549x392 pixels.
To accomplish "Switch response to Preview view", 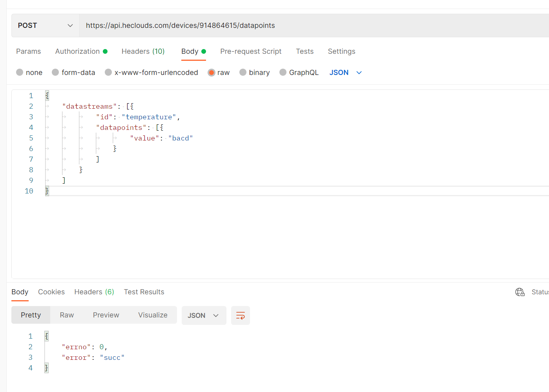I will click(106, 315).
